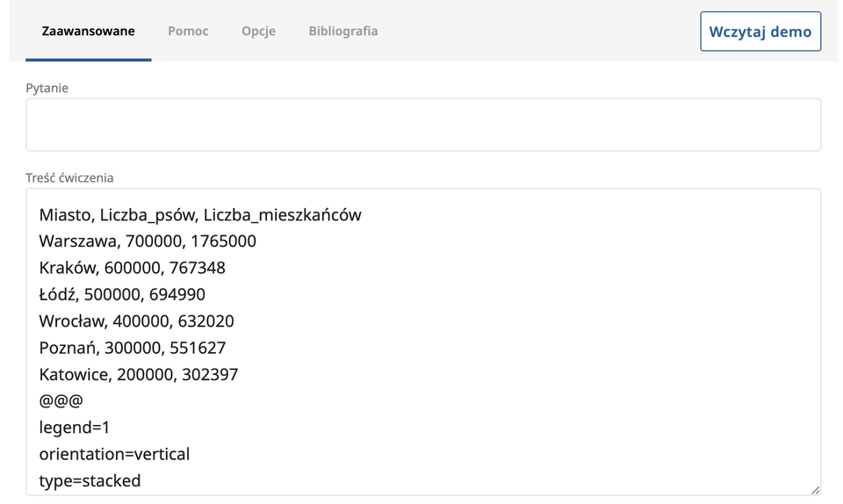
Task: Select the Opcje tab
Action: [258, 32]
